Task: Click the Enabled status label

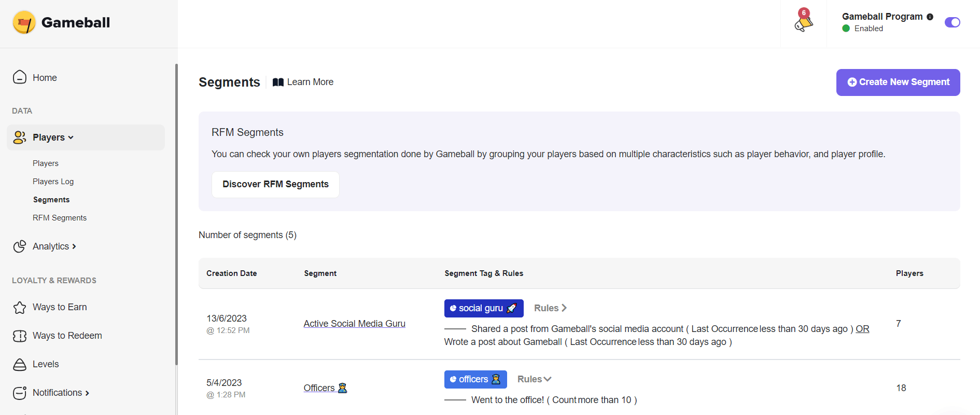Action: click(x=869, y=29)
